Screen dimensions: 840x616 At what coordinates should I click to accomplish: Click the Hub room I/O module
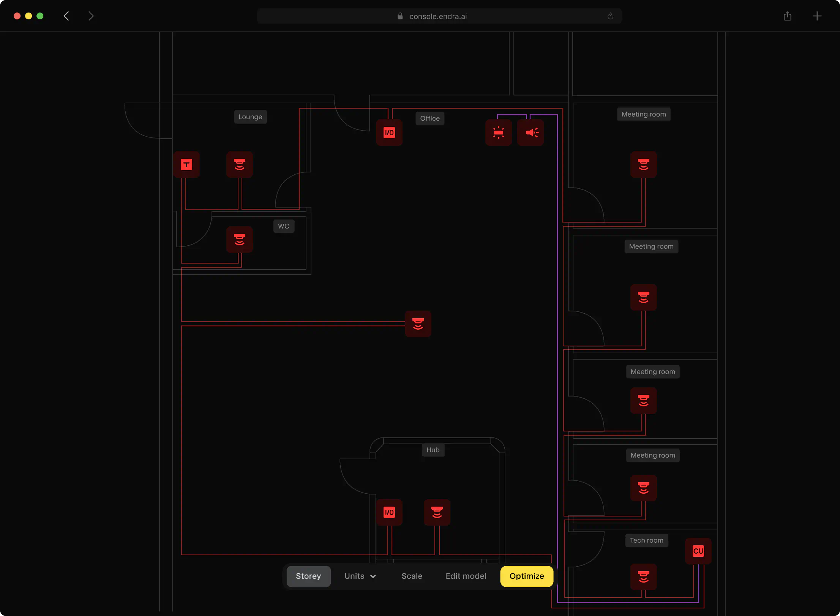pos(389,512)
